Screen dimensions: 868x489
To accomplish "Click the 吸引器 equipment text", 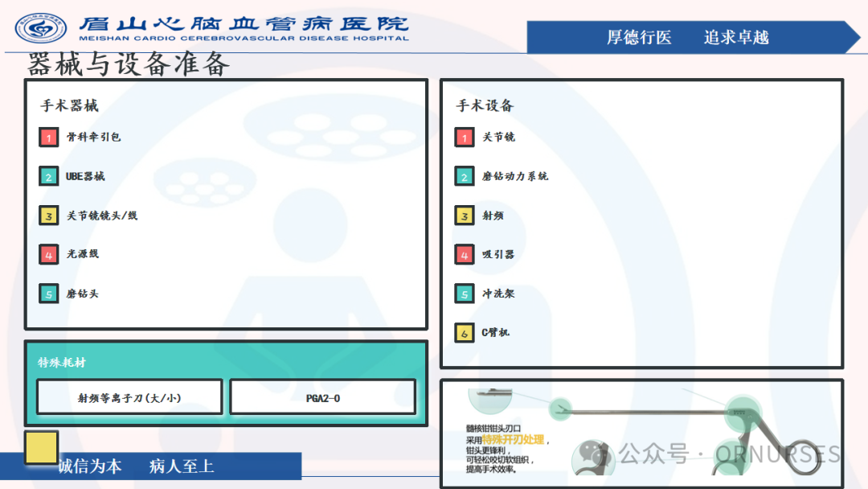I will click(498, 254).
